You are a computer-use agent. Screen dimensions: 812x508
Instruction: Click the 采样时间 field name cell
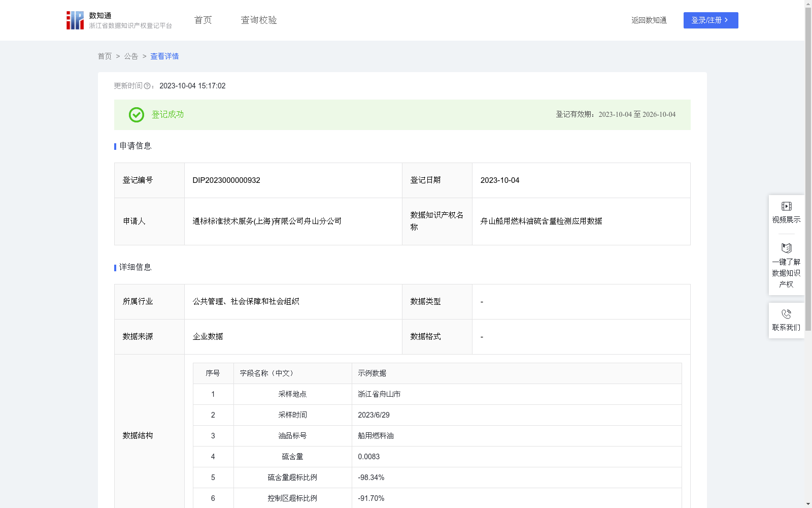pyautogui.click(x=292, y=415)
